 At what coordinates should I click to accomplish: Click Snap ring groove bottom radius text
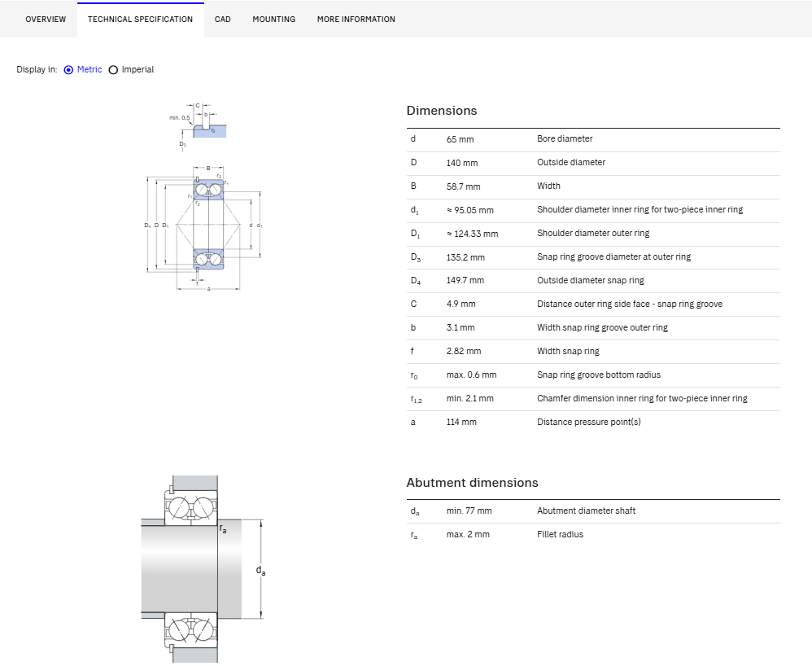tap(599, 375)
